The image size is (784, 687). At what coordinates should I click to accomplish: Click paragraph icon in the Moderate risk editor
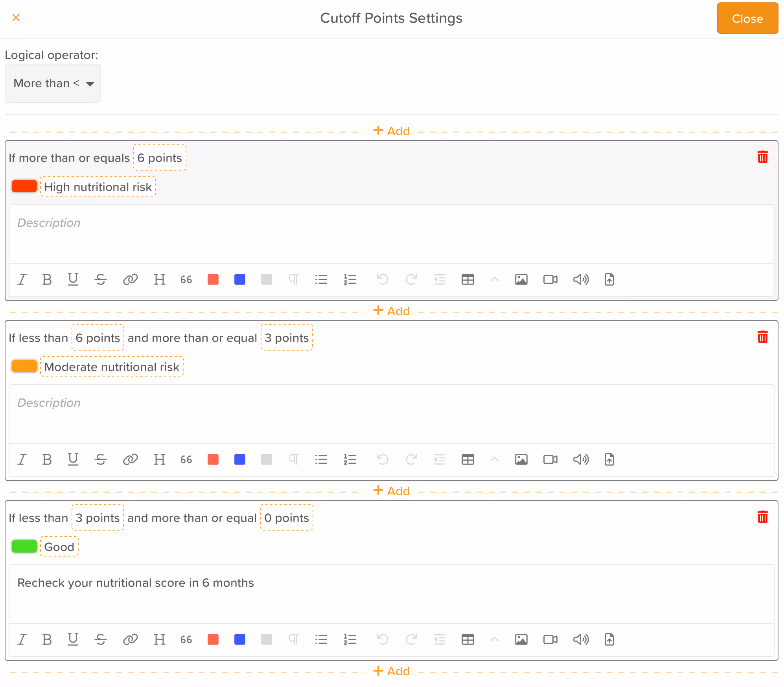294,459
